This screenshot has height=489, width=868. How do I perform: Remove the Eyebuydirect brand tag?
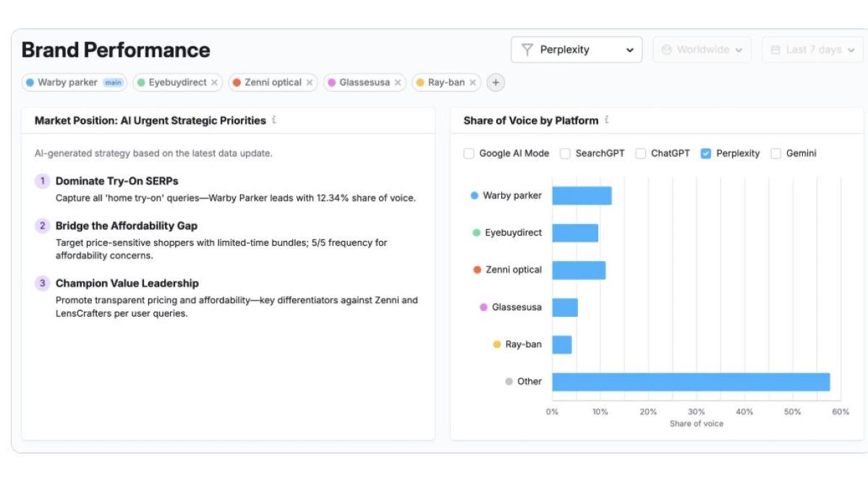(214, 82)
